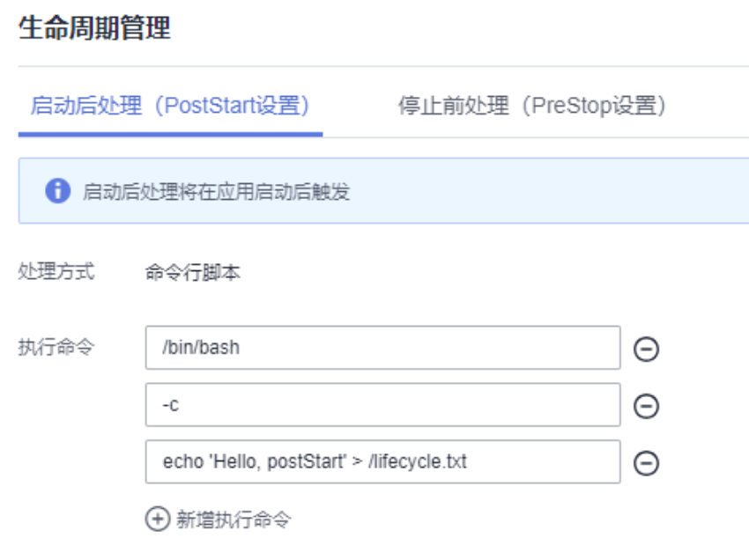The width and height of the screenshot is (749, 560).
Task: Click blank space right of /bin/bash text
Action: (x=430, y=348)
